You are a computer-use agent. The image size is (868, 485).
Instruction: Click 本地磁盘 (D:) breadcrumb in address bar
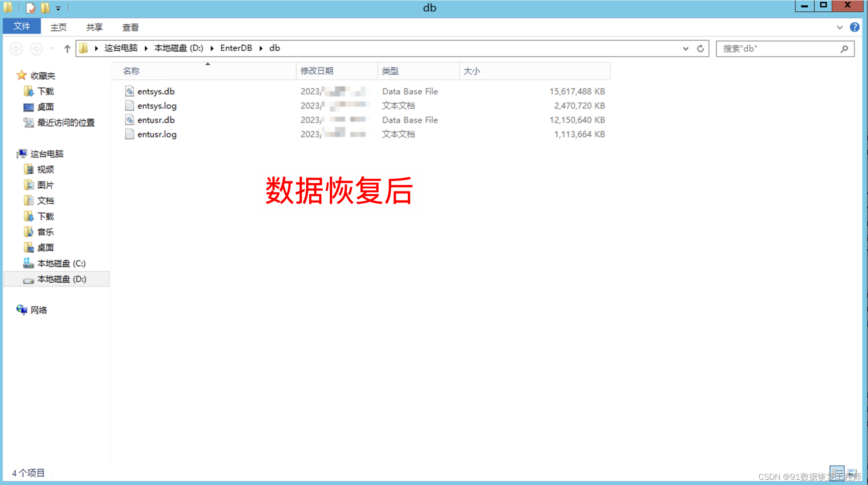pos(178,48)
